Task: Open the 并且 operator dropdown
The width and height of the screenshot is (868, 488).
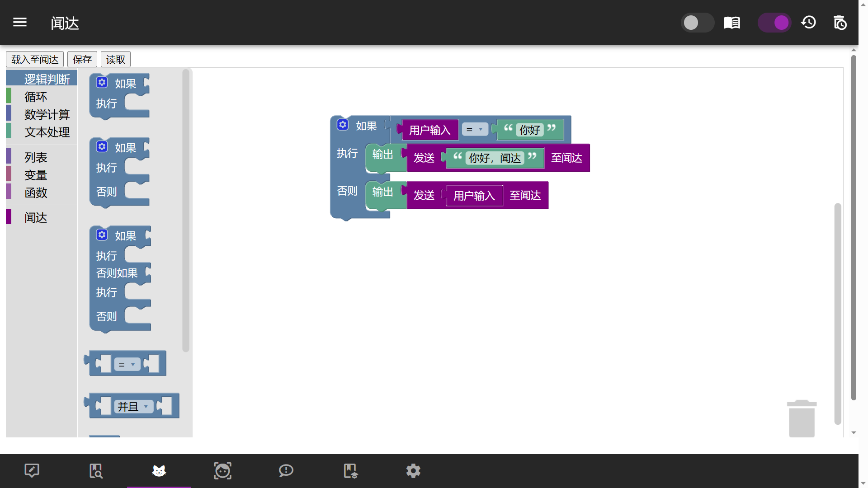Action: (x=133, y=407)
